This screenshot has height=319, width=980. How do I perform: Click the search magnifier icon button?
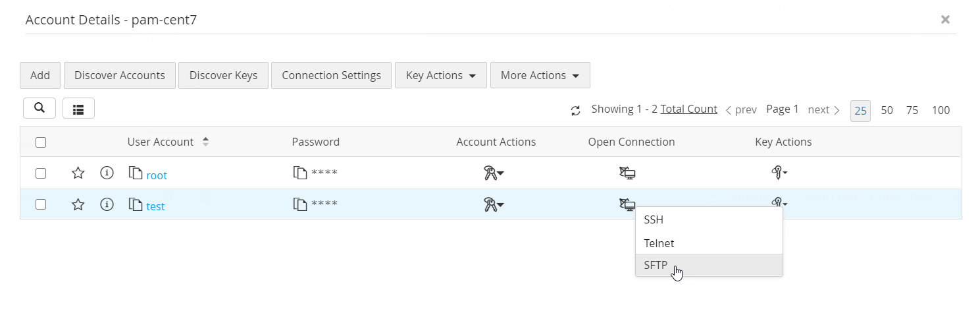coord(39,108)
